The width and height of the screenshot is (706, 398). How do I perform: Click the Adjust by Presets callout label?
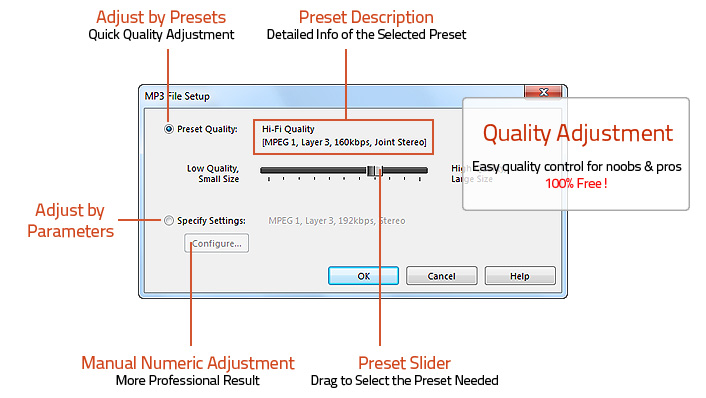click(161, 18)
